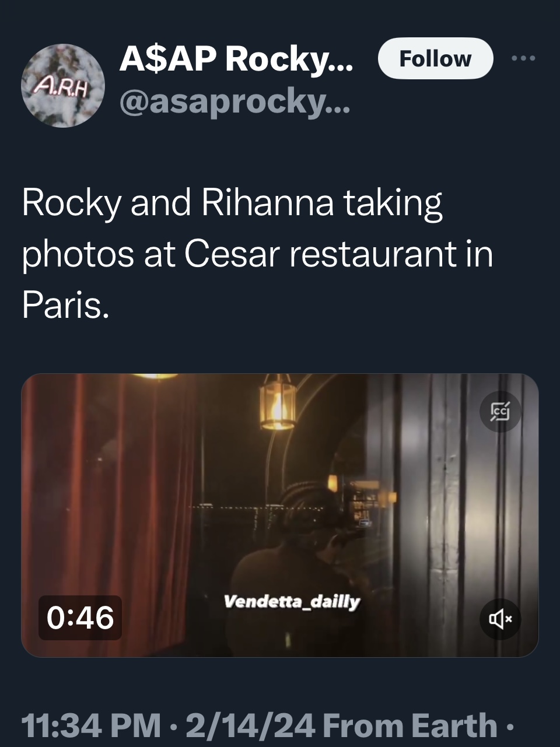
Task: Tap the word Paris in the tweet
Action: 64,305
